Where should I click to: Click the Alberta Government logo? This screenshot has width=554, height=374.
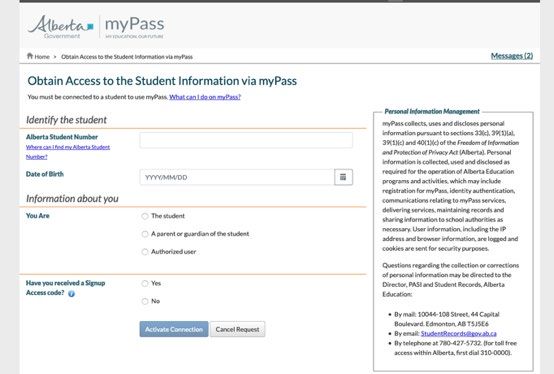pyautogui.click(x=61, y=27)
